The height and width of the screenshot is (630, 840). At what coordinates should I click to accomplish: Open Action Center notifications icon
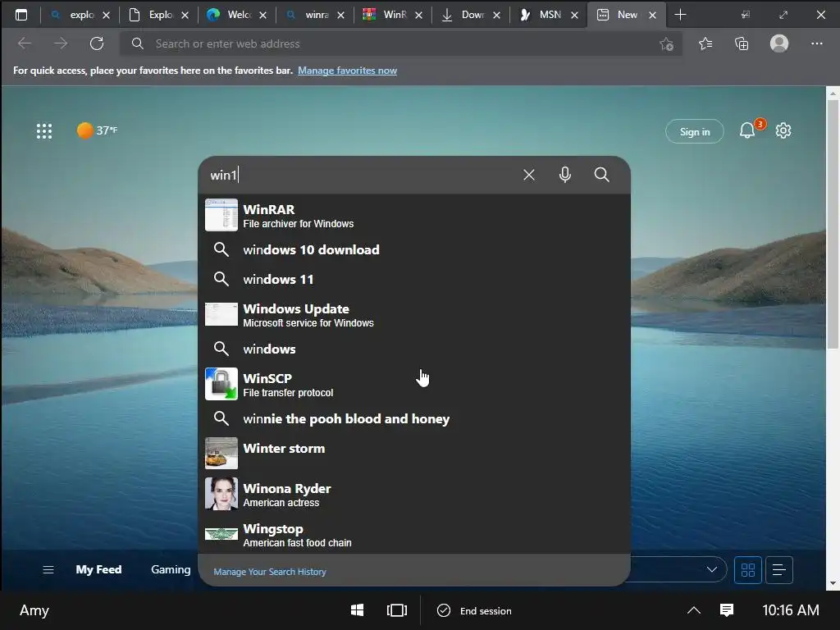pyautogui.click(x=727, y=610)
